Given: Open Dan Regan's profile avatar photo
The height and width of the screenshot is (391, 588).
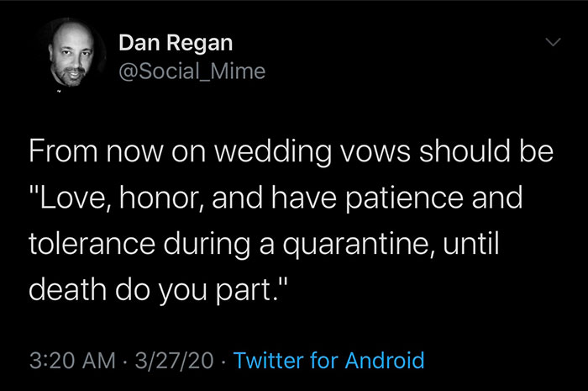Looking at the screenshot, I should tap(71, 53).
